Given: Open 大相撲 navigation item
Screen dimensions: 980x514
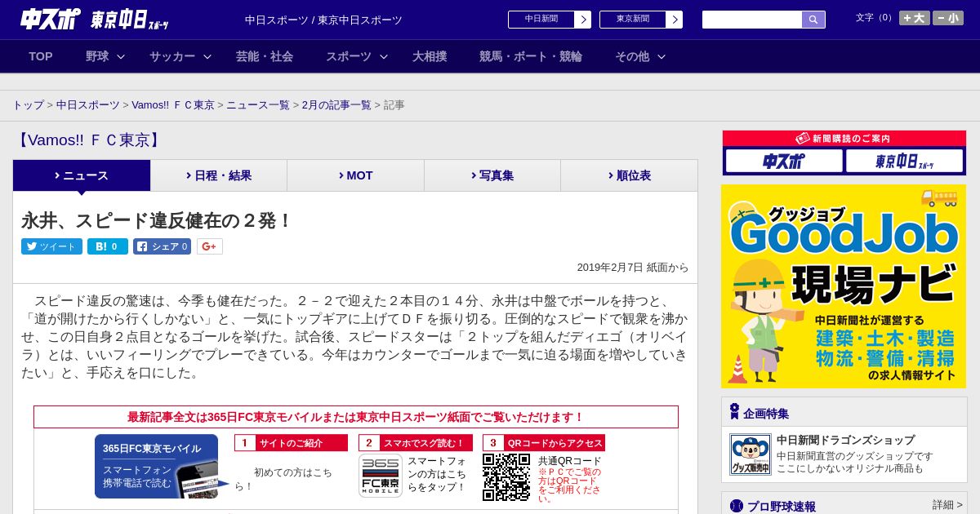Looking at the screenshot, I should coord(430,56).
